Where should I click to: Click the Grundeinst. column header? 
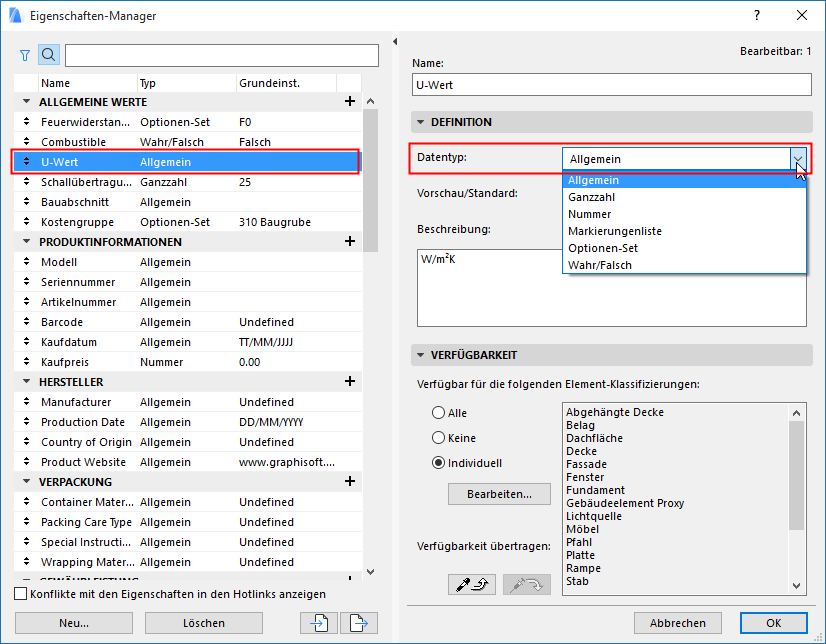(x=286, y=83)
